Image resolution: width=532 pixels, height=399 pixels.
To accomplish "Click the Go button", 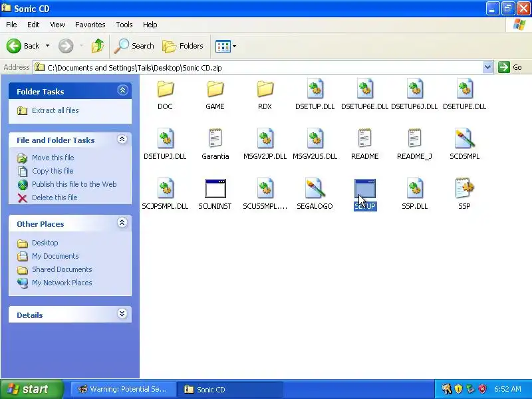I will click(510, 67).
